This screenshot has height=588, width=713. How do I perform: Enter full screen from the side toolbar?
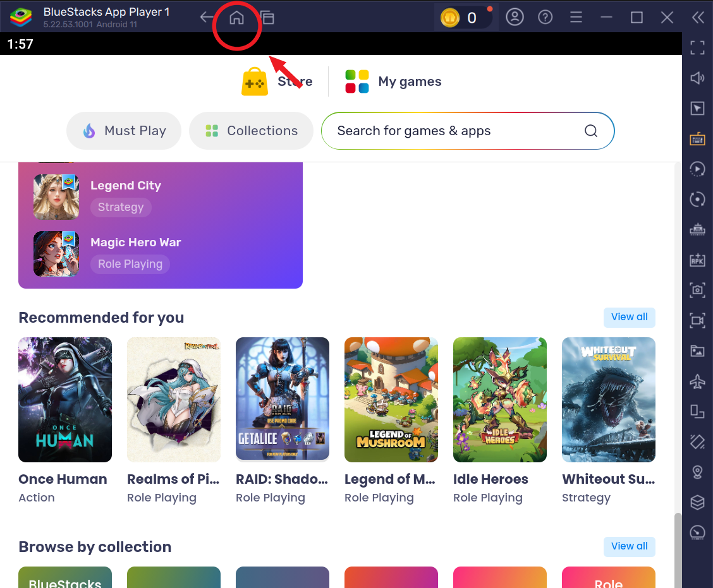coord(697,48)
